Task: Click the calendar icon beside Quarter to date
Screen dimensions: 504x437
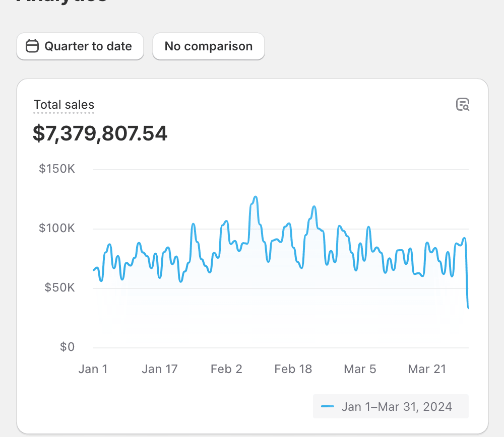Action: (32, 46)
